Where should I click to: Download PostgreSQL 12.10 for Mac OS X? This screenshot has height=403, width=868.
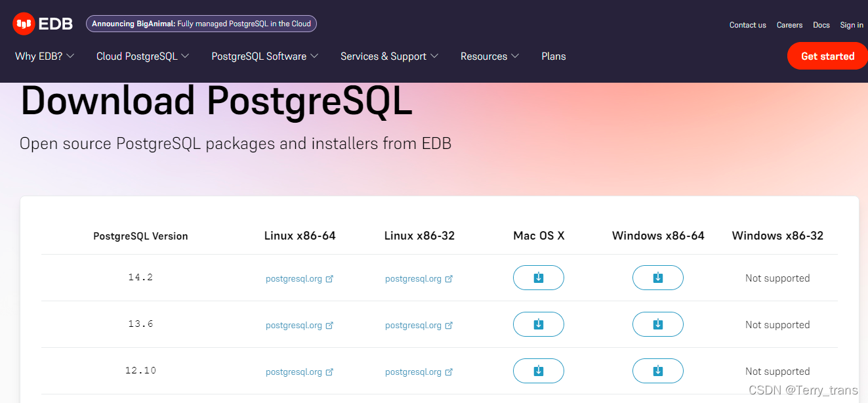pos(538,371)
